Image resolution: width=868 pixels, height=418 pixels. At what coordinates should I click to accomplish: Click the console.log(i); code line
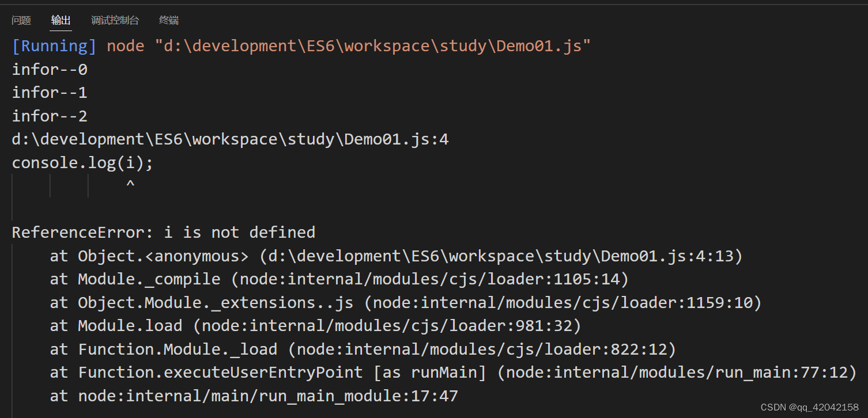(x=82, y=163)
